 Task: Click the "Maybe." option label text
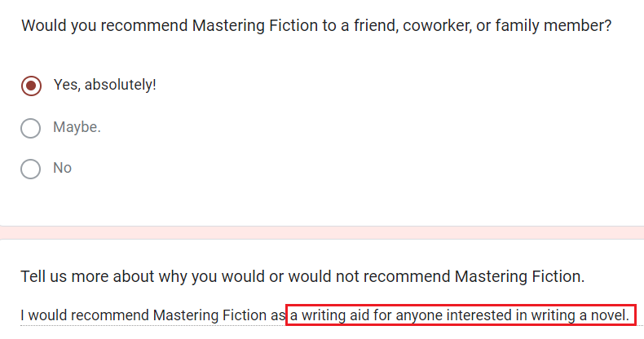tap(77, 128)
